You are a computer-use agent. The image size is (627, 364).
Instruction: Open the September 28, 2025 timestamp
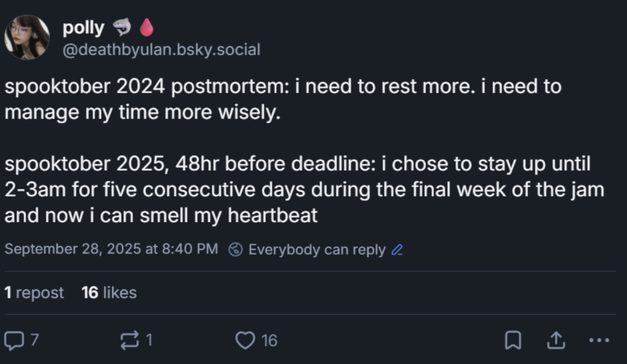pyautogui.click(x=111, y=249)
